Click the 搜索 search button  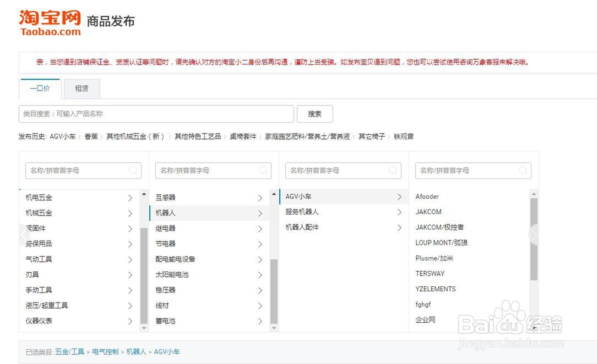(x=315, y=113)
